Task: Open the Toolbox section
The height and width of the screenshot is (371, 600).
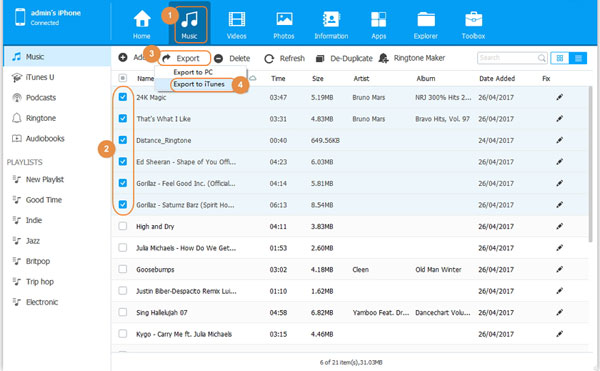Action: 473,24
